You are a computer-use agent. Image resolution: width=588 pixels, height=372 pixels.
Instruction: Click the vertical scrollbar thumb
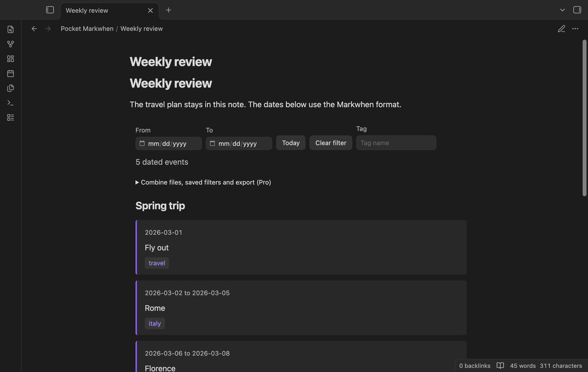pos(584,118)
